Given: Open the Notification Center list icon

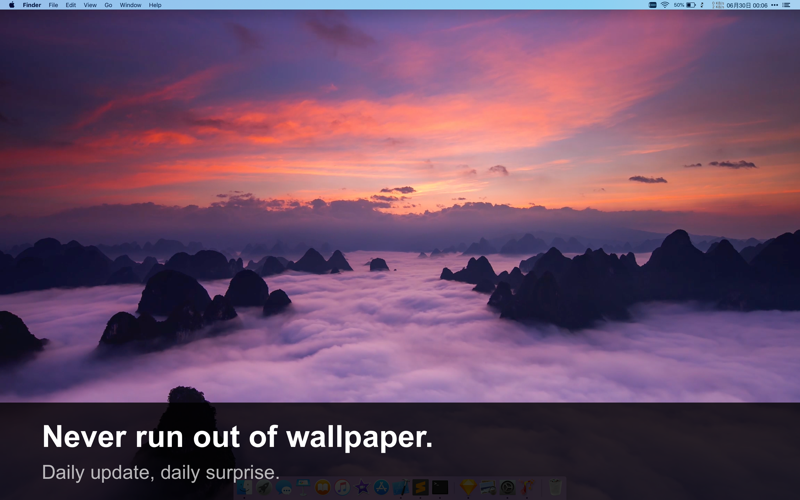Looking at the screenshot, I should coord(787,5).
